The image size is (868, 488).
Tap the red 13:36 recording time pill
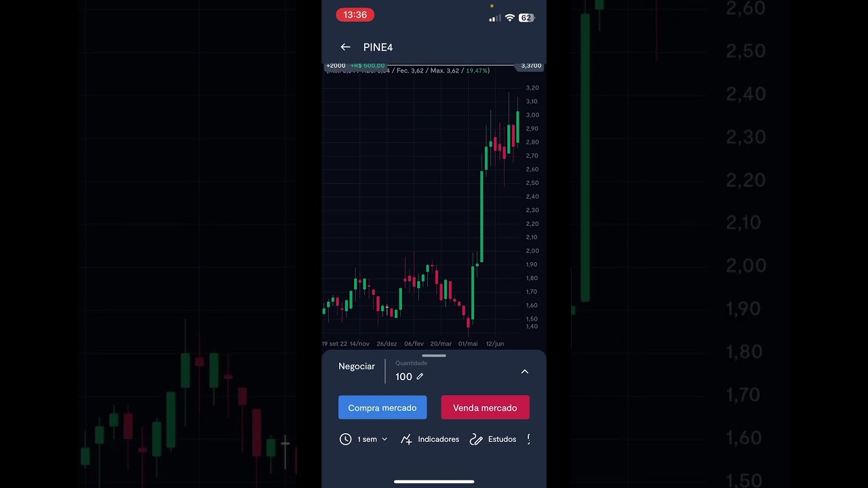[x=355, y=15]
